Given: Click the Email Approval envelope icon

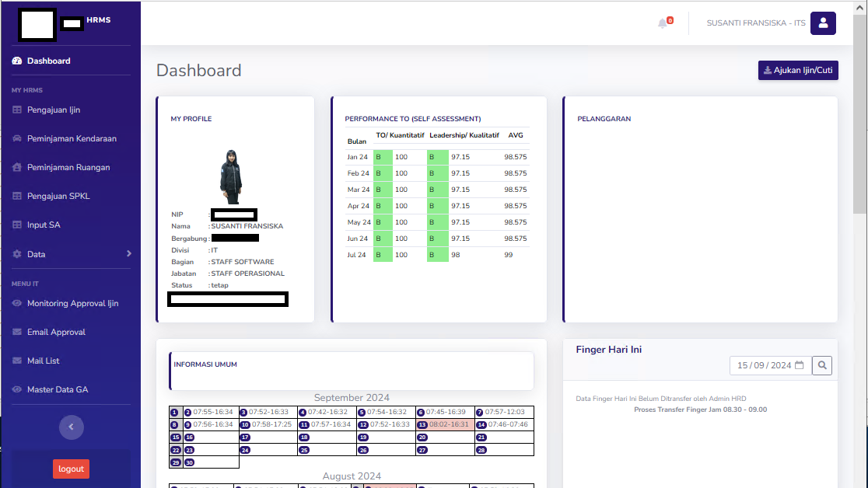Looking at the screenshot, I should pos(17,332).
